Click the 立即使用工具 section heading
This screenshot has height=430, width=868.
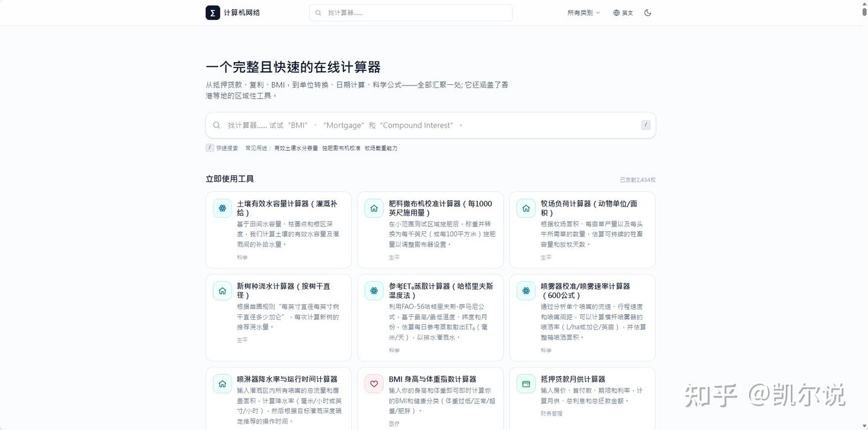click(230, 179)
